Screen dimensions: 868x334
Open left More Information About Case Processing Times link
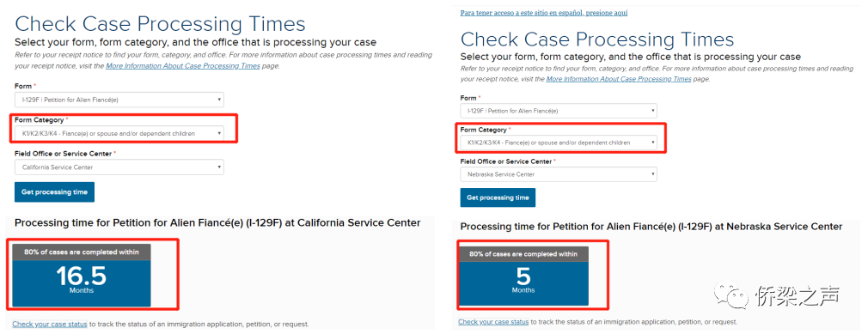[x=183, y=66]
